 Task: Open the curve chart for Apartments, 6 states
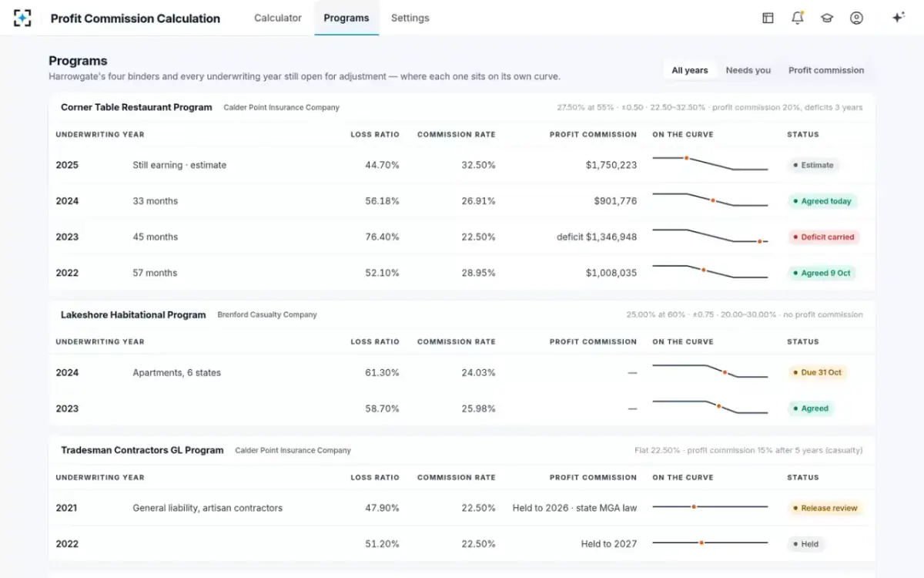click(710, 371)
